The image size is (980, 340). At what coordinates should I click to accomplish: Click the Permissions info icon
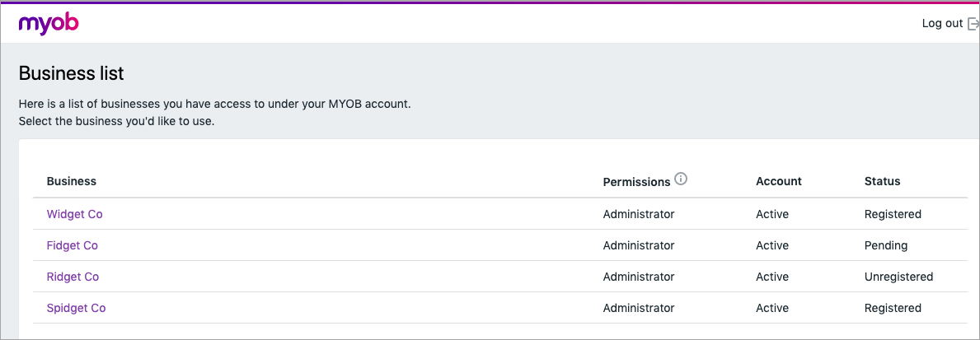(680, 179)
